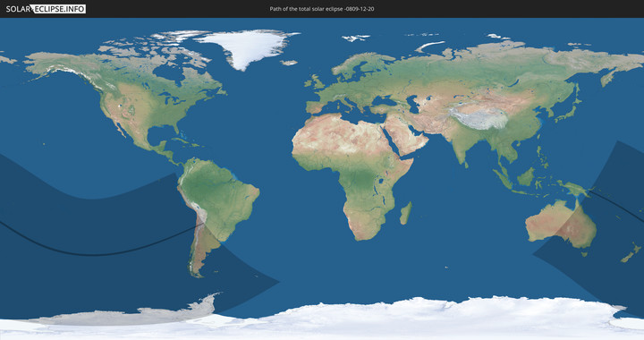Select Australia on the map
The height and width of the screenshot is (340, 644).
pyautogui.click(x=561, y=225)
